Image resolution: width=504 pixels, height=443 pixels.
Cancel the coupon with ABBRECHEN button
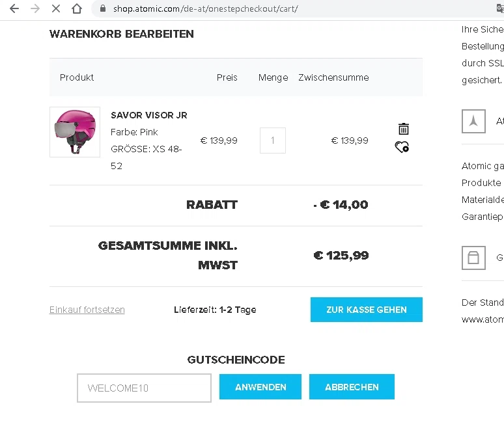pyautogui.click(x=352, y=387)
